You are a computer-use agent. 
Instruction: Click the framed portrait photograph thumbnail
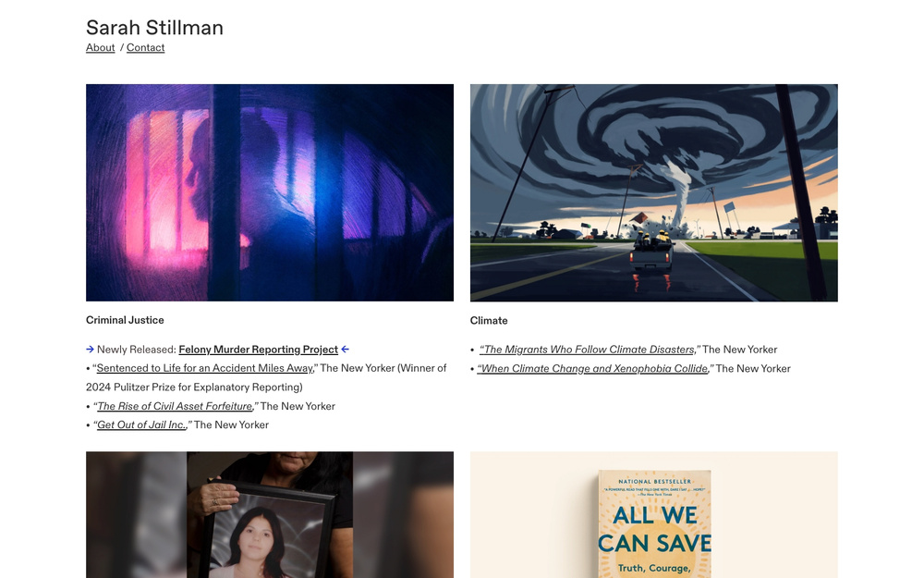[270, 515]
